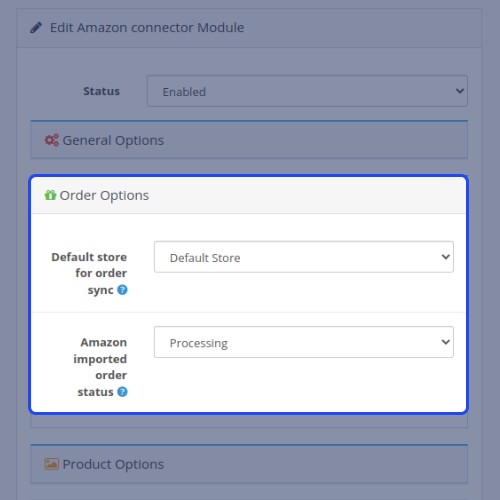500x500 pixels.
Task: Expand the General Options section
Action: point(249,140)
